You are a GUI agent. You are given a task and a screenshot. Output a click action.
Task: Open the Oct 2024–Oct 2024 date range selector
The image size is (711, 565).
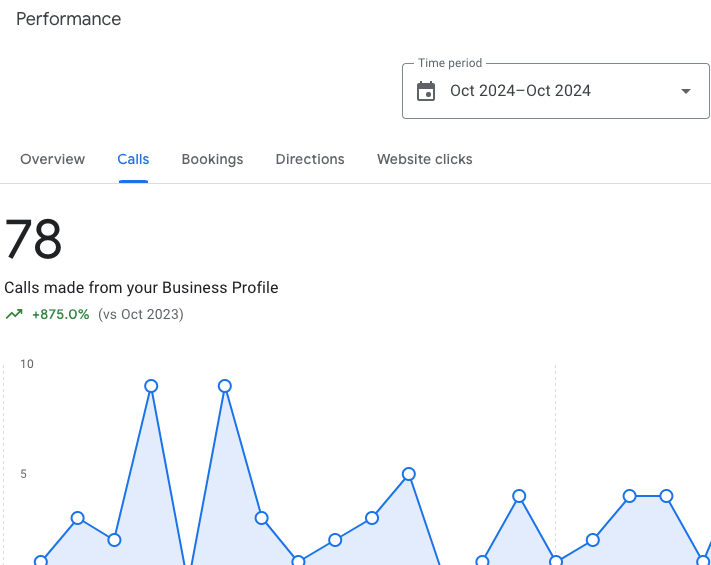pyautogui.click(x=520, y=91)
